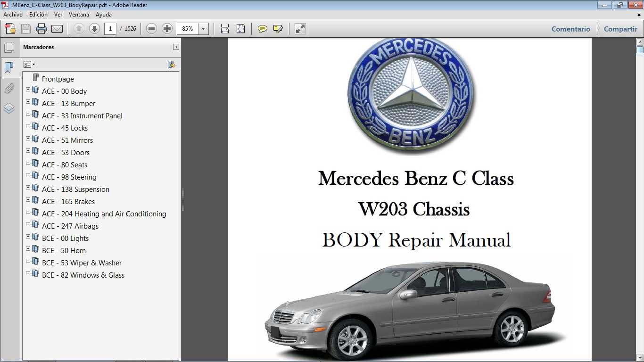Screen dimensions: 644x362
Task: Collapse the Marcadores navigation panel
Action: click(176, 47)
